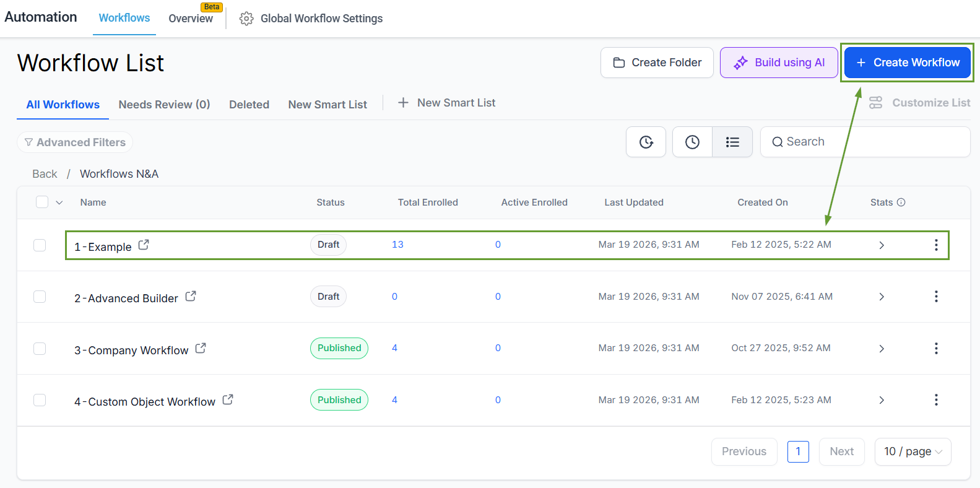This screenshot has height=488, width=980.
Task: Click the Build using AI button
Action: (x=779, y=63)
